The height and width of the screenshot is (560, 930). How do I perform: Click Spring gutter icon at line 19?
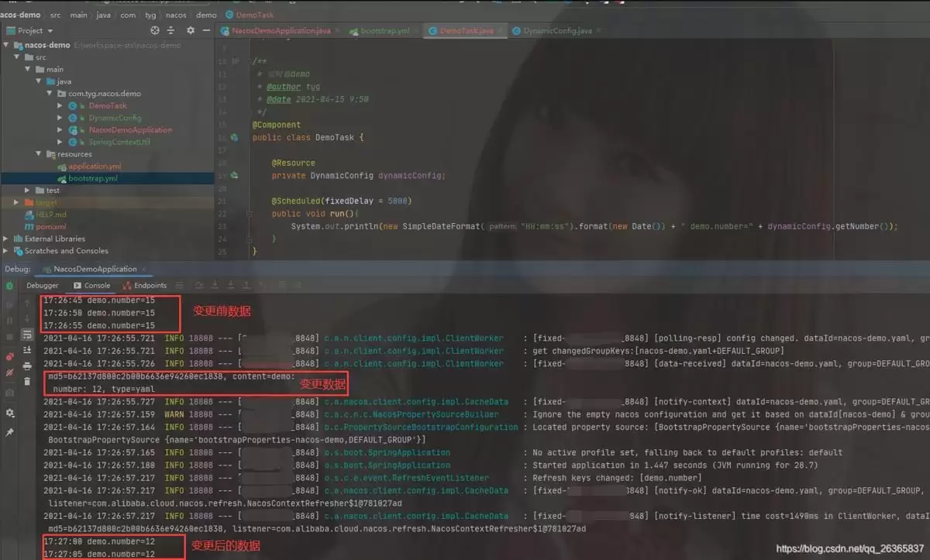coord(234,176)
